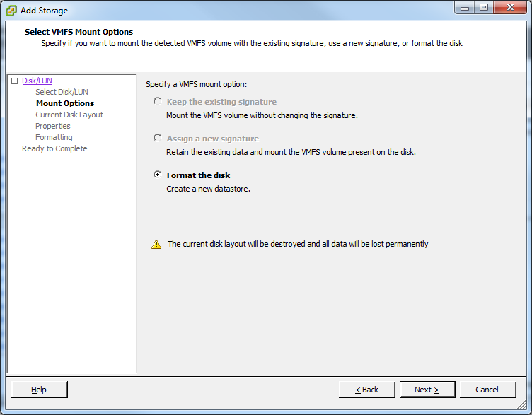Click the yellow warning triangle icon

click(x=156, y=245)
